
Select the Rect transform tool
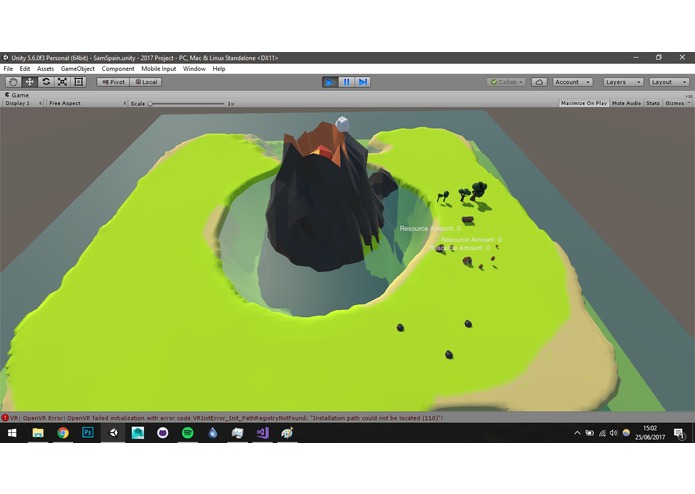78,82
